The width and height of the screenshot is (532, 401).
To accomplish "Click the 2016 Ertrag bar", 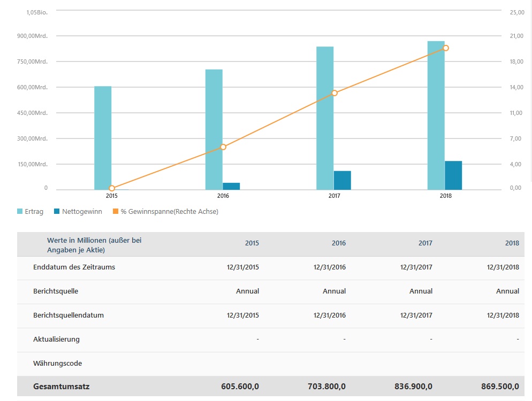I will (214, 129).
